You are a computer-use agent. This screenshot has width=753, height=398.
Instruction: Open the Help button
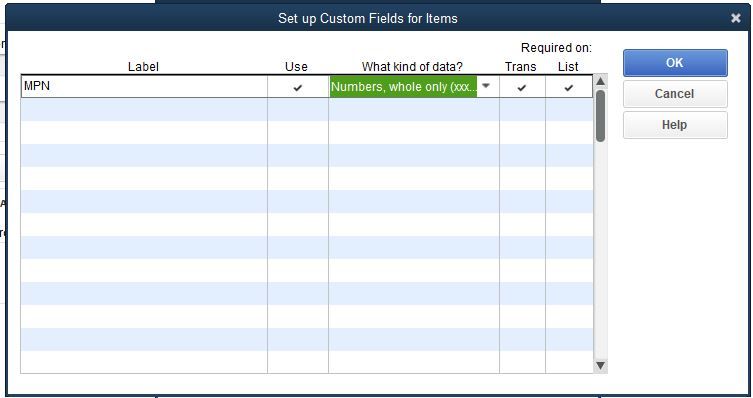click(675, 125)
